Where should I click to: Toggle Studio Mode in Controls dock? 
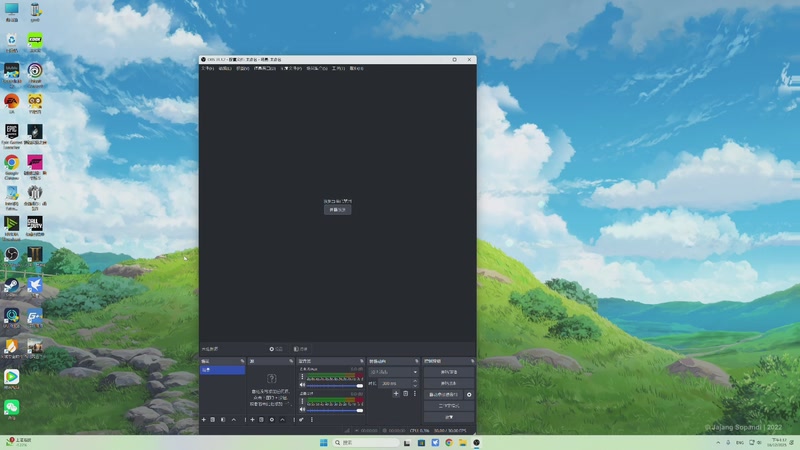tap(448, 406)
